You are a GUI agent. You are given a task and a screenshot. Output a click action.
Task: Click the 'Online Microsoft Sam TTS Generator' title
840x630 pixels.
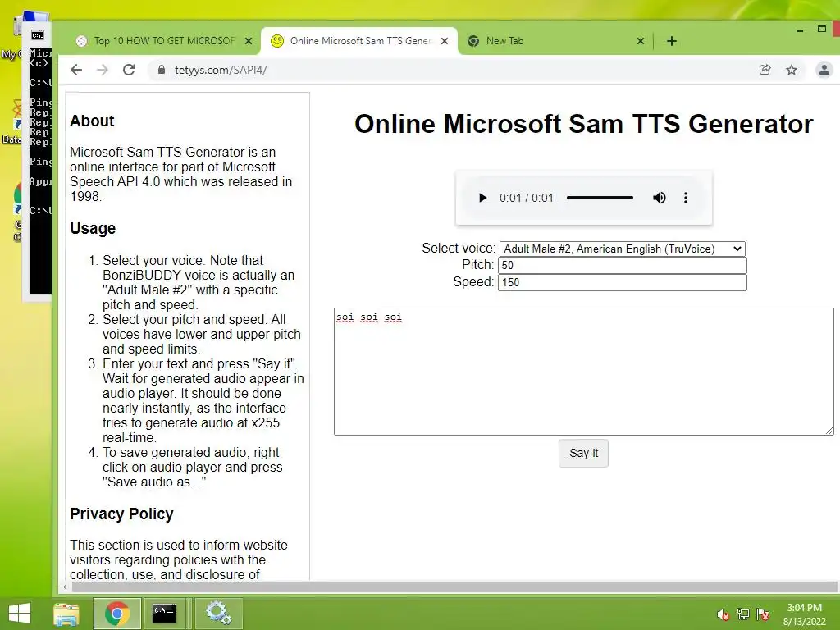click(x=583, y=125)
